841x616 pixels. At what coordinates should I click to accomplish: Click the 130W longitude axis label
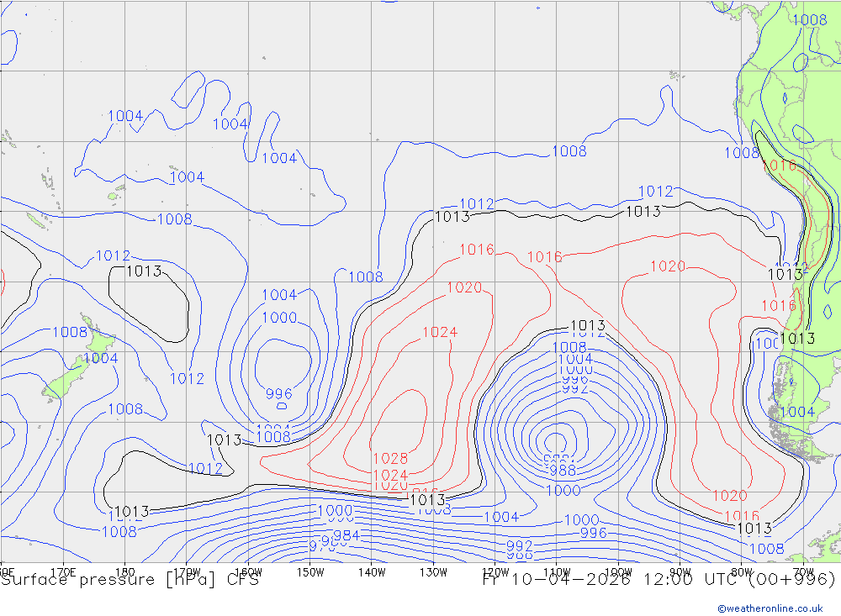(x=433, y=571)
